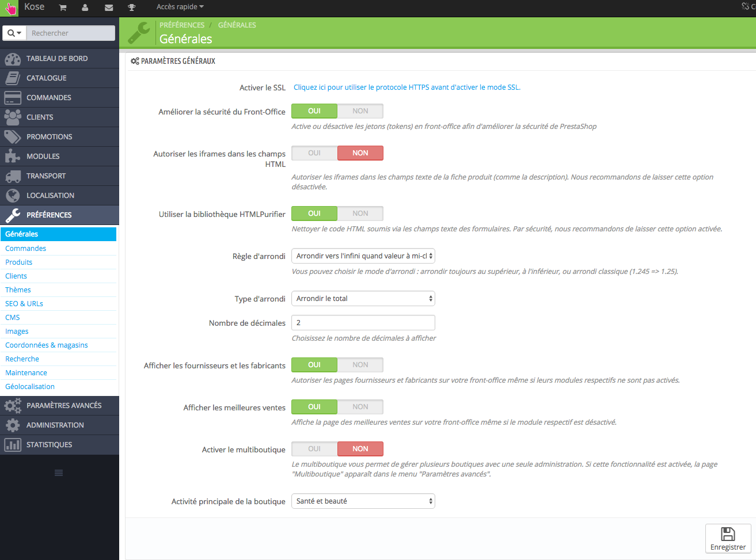Viewport: 756px width, 560px height.
Task: Open the shopping cart icon in top bar
Action: click(63, 7)
